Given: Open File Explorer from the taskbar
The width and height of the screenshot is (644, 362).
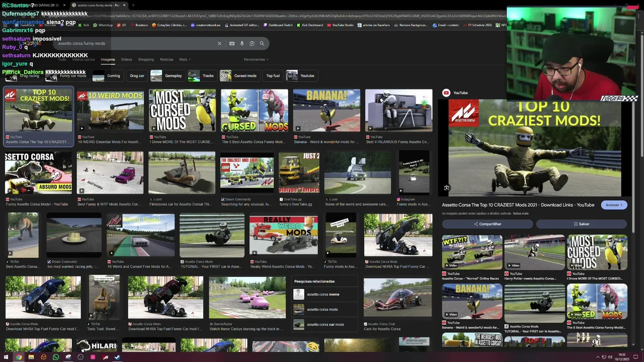Looking at the screenshot, I should pos(31,357).
